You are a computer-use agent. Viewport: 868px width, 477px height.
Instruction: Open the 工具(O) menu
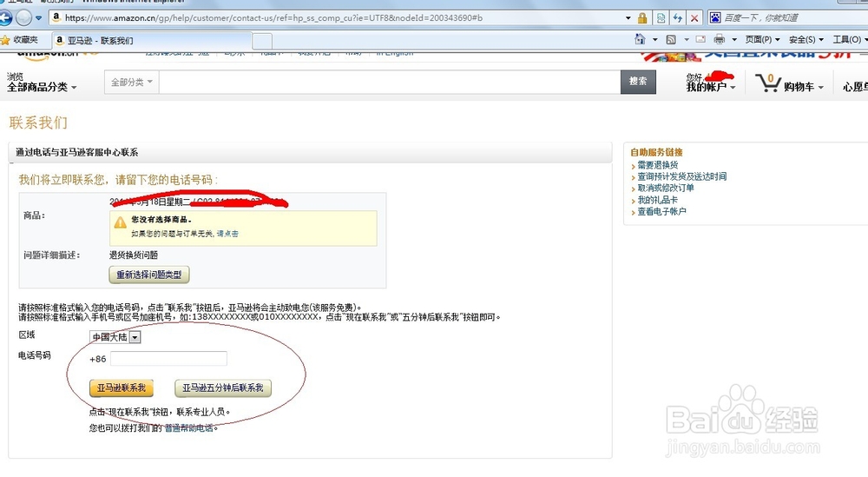pyautogui.click(x=850, y=39)
